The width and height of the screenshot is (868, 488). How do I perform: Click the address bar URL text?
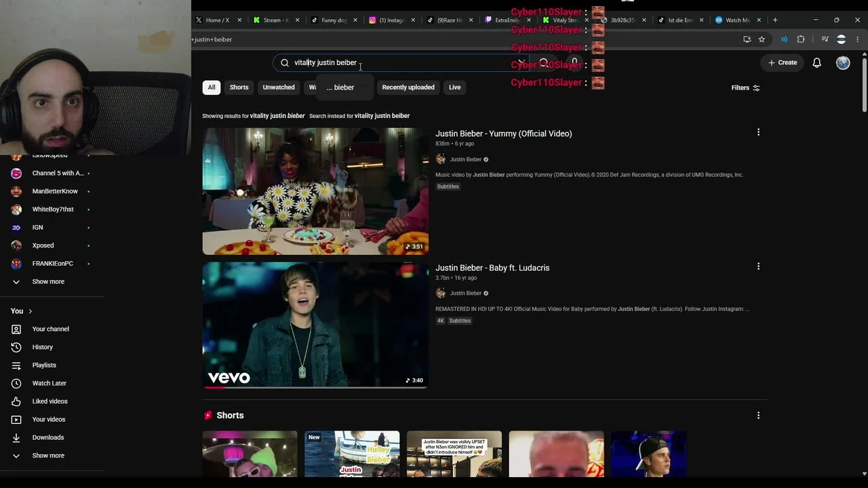pos(212,39)
